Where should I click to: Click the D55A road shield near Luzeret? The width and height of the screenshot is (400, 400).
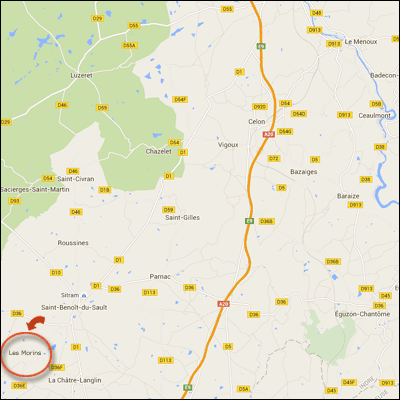coord(130,45)
